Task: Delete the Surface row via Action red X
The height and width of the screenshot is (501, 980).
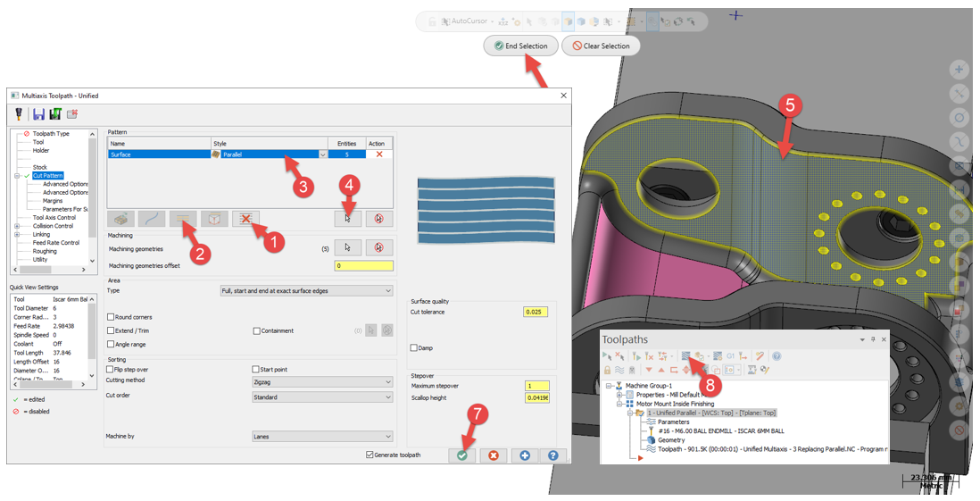Action: pos(378,154)
